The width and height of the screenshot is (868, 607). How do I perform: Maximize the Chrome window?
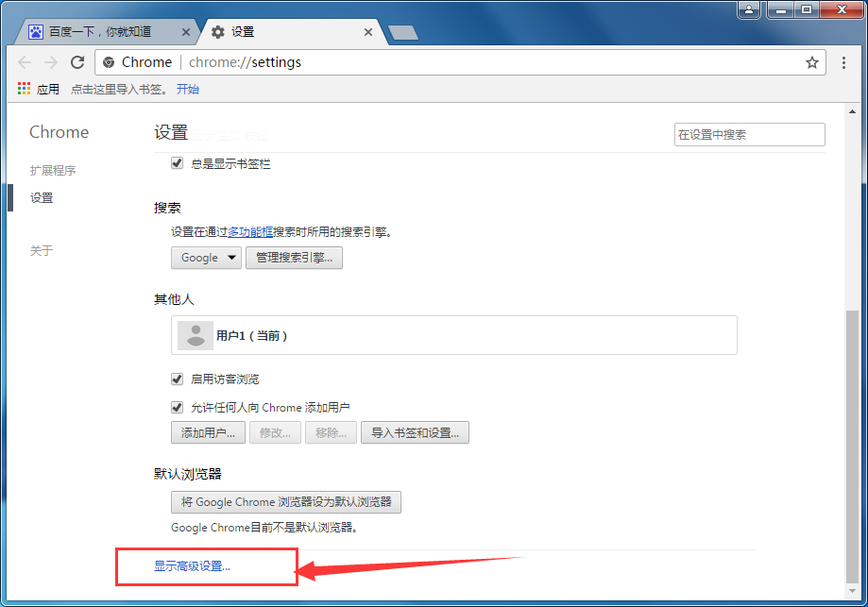click(x=807, y=9)
